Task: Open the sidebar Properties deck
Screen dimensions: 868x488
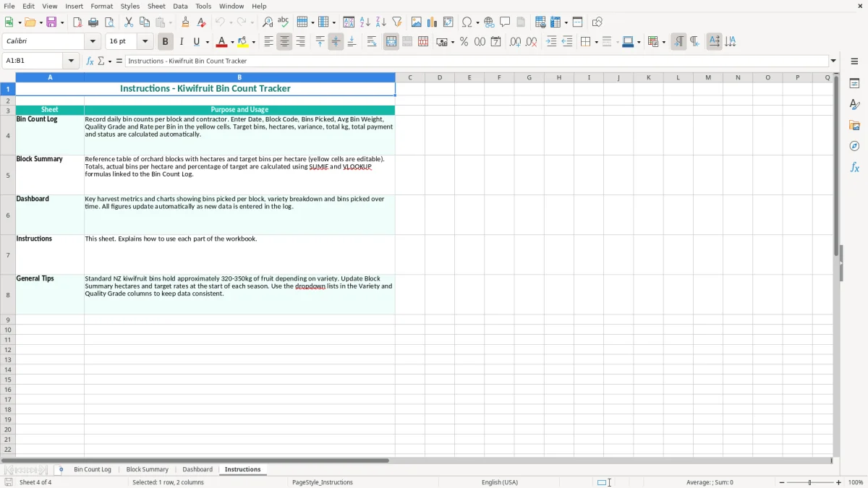Action: 854,84
